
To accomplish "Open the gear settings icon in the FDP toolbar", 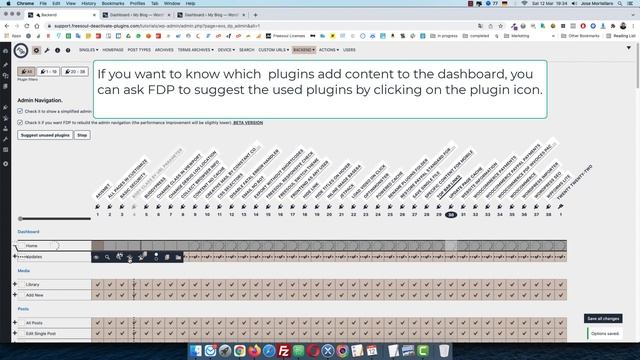I will pos(36,50).
